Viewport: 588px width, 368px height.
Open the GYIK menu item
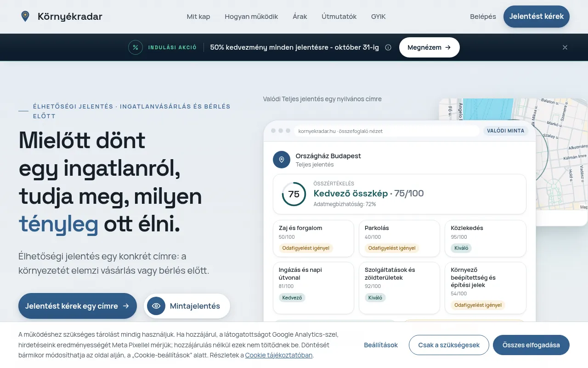click(379, 17)
